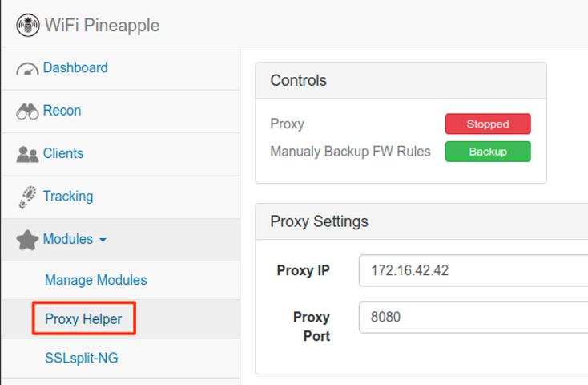Image resolution: width=588 pixels, height=385 pixels.
Task: Click the Dashboard gauge icon
Action: click(27, 69)
